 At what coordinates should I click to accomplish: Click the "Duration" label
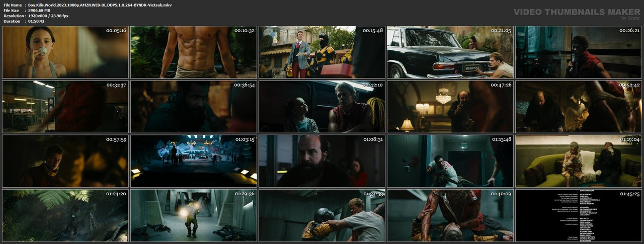(x=12, y=21)
